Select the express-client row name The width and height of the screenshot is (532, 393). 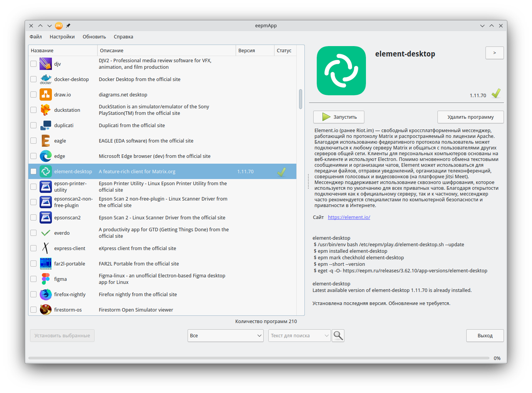click(x=70, y=248)
